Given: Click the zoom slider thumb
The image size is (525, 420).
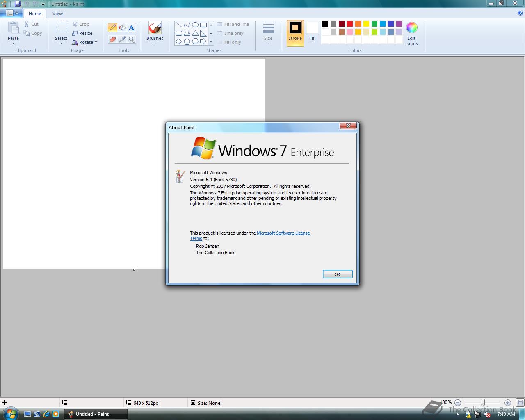Looking at the screenshot, I should click(x=483, y=403).
